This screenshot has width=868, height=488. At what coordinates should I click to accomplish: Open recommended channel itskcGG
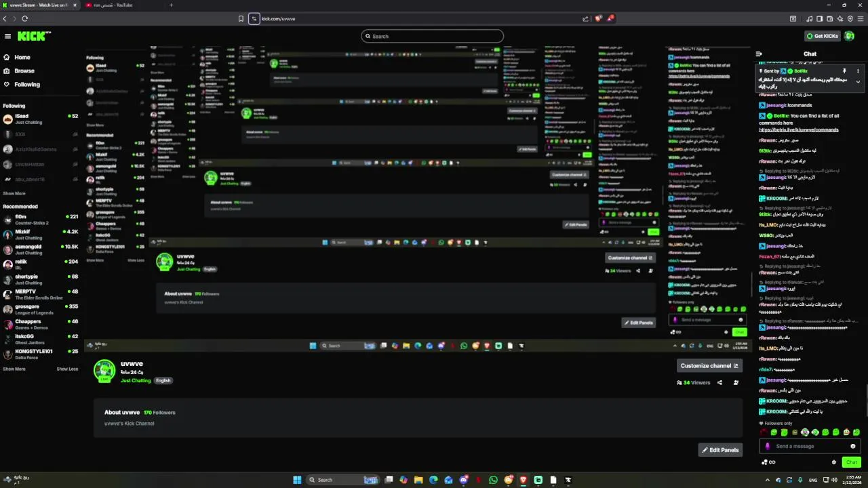[41, 339]
